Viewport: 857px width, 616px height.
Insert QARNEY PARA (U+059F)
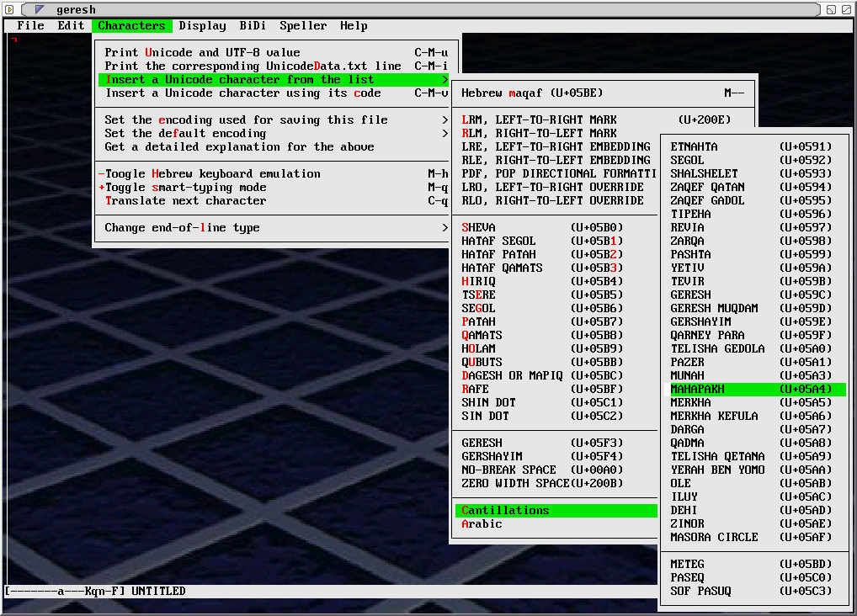(754, 335)
